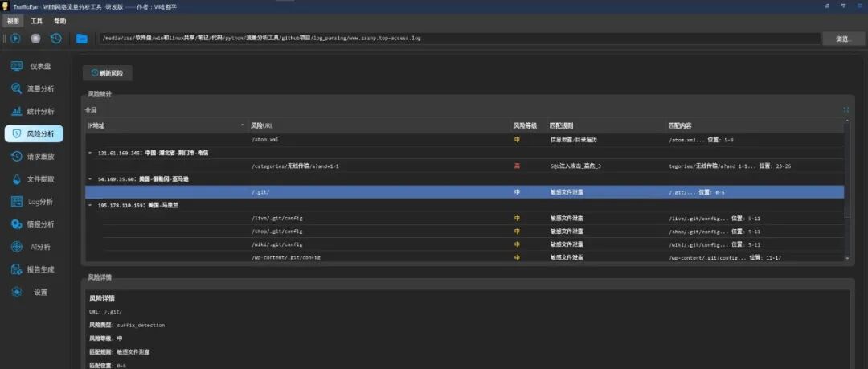Click the red 高 risk level cell

tap(517, 166)
